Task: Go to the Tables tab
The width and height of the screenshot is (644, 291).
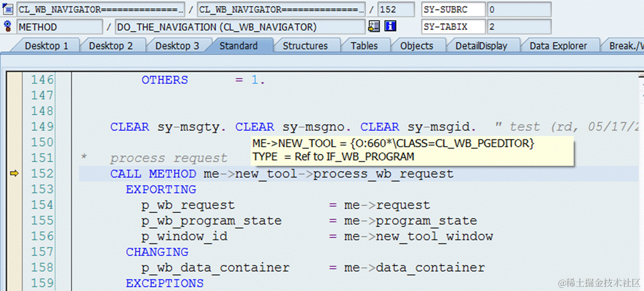Action: 364,46
